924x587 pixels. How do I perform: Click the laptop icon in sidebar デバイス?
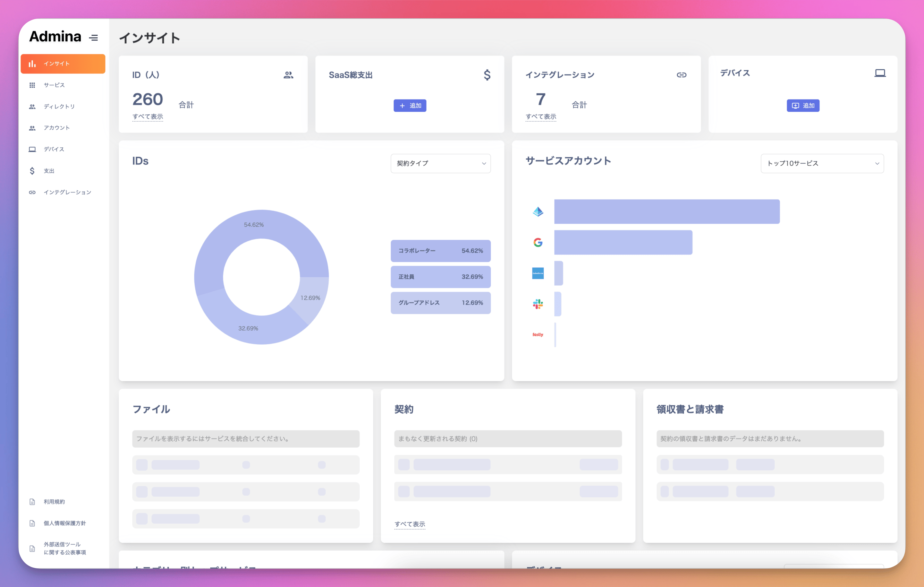[32, 149]
